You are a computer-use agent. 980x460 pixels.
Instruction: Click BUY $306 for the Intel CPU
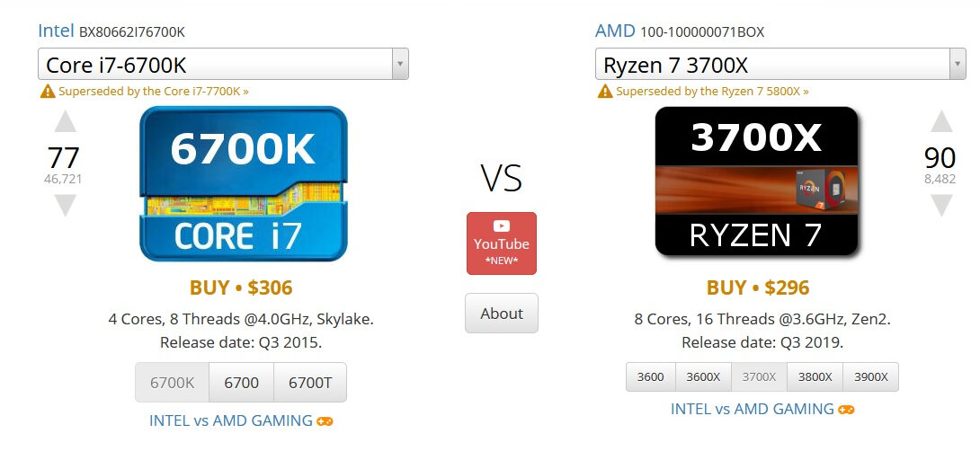tap(241, 288)
